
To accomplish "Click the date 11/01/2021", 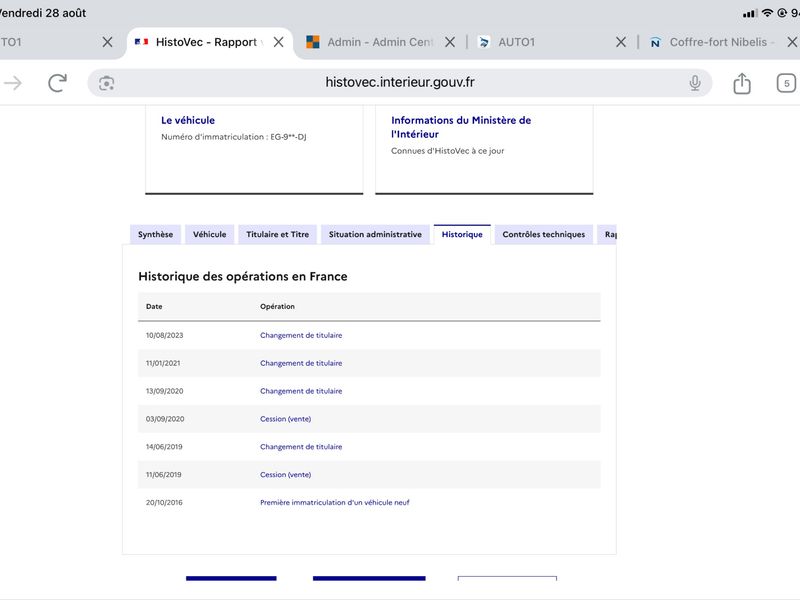I will 163,363.
